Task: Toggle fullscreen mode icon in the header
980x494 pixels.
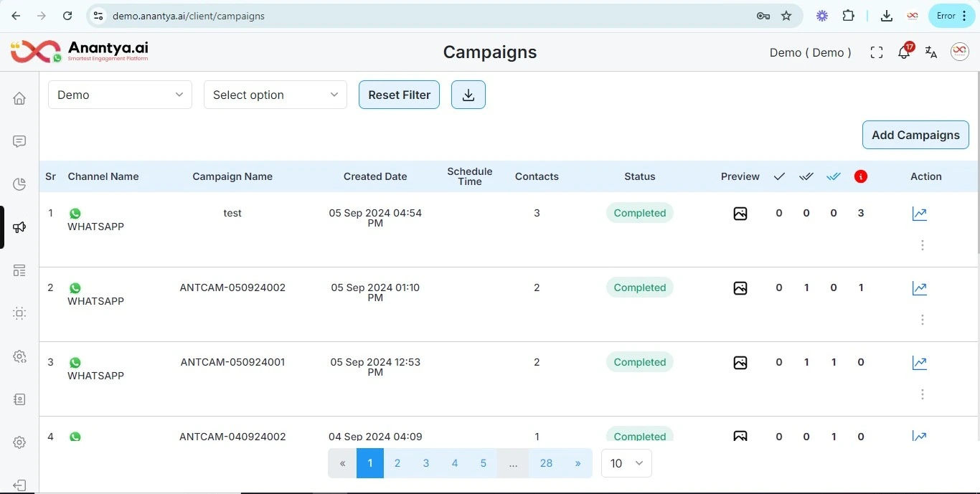Action: pyautogui.click(x=876, y=52)
